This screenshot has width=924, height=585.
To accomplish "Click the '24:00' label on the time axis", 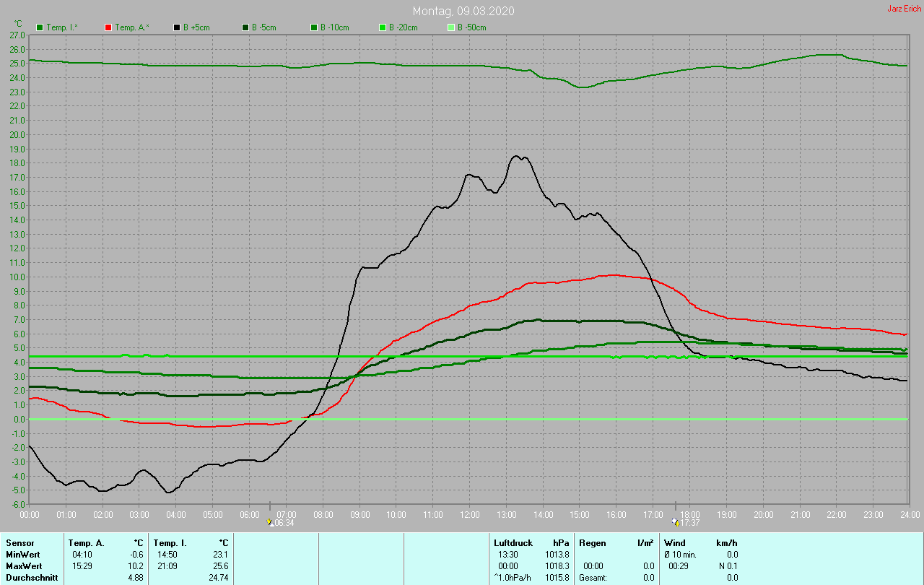I will click(x=910, y=514).
